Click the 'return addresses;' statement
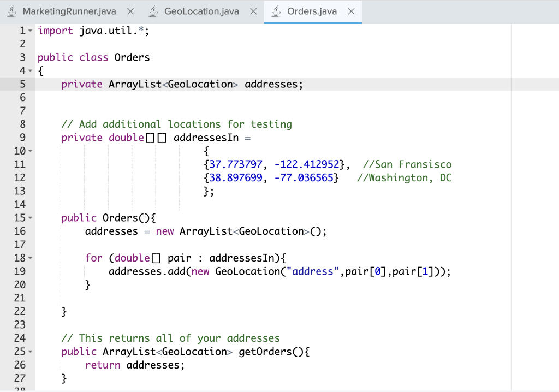The height and width of the screenshot is (392, 559). (135, 365)
